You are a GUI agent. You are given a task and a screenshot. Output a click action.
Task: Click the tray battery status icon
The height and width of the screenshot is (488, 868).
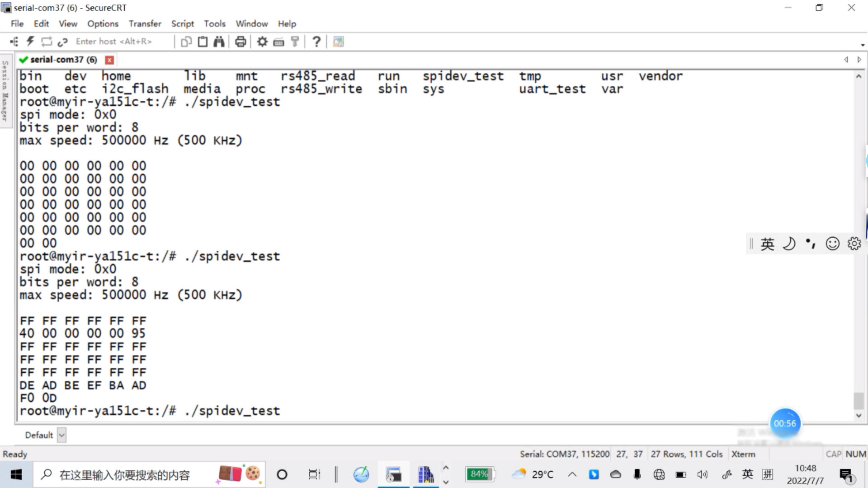pyautogui.click(x=680, y=474)
